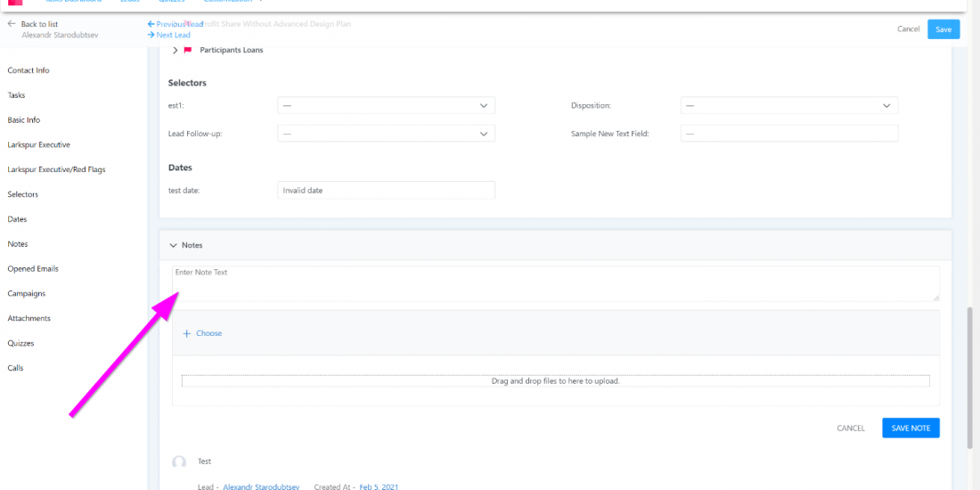Click the user avatar icon on Test note
Viewport: 980px width, 490px height.
click(179, 462)
